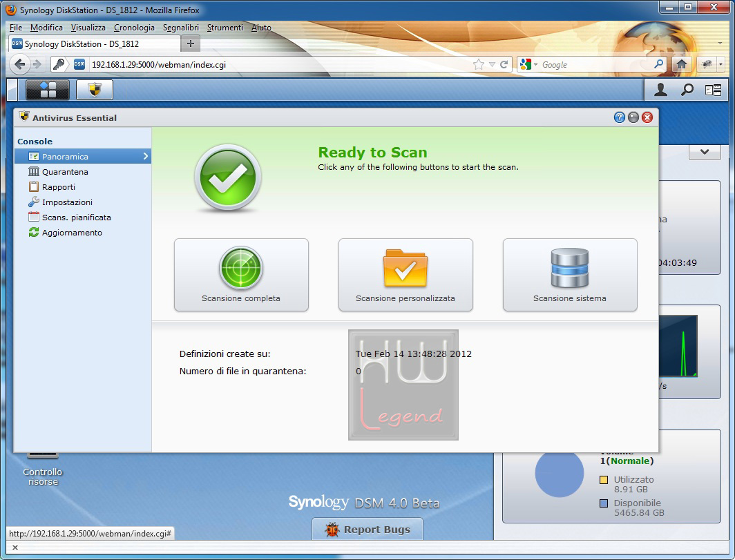This screenshot has height=560, width=735.
Task: Click the 'Console' sidebar heading
Action: tap(35, 142)
